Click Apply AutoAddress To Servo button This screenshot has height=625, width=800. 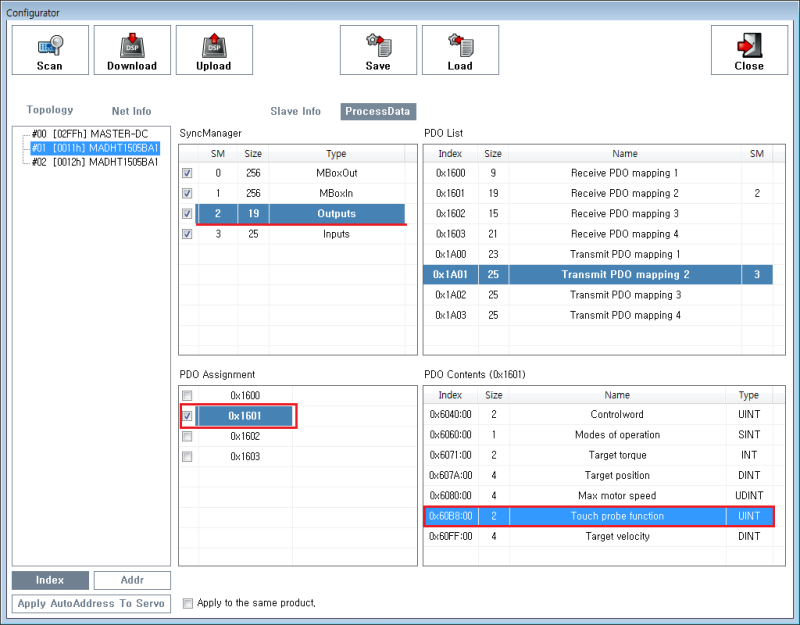coord(91,604)
